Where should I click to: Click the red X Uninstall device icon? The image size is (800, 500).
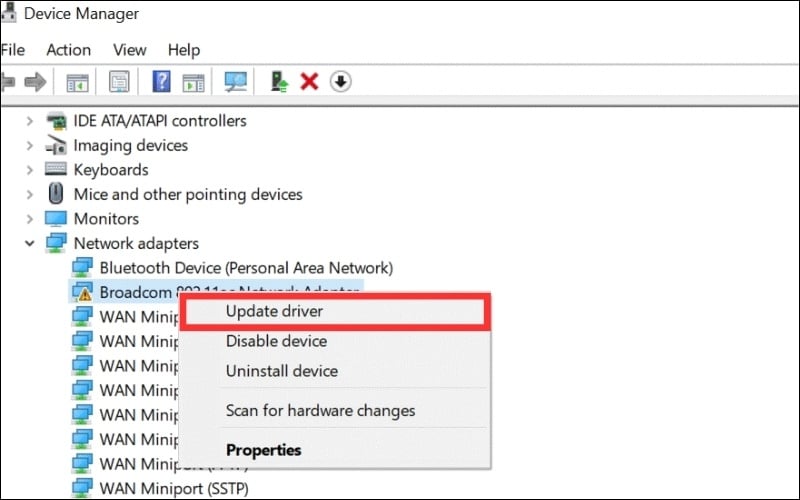point(309,82)
